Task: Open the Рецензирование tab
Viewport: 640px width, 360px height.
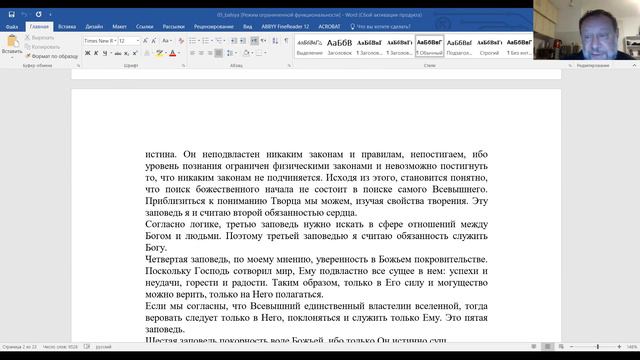Action: coord(213,27)
